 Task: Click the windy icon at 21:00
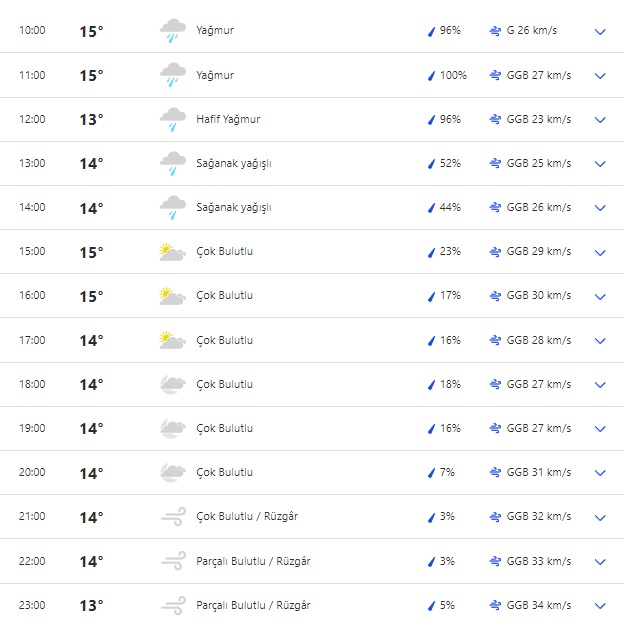click(172, 517)
